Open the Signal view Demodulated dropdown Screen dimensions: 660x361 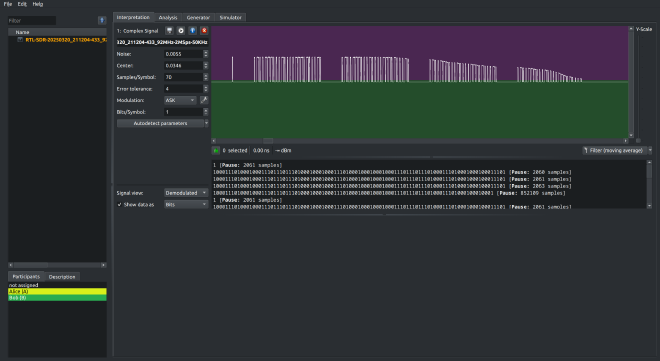(x=186, y=193)
